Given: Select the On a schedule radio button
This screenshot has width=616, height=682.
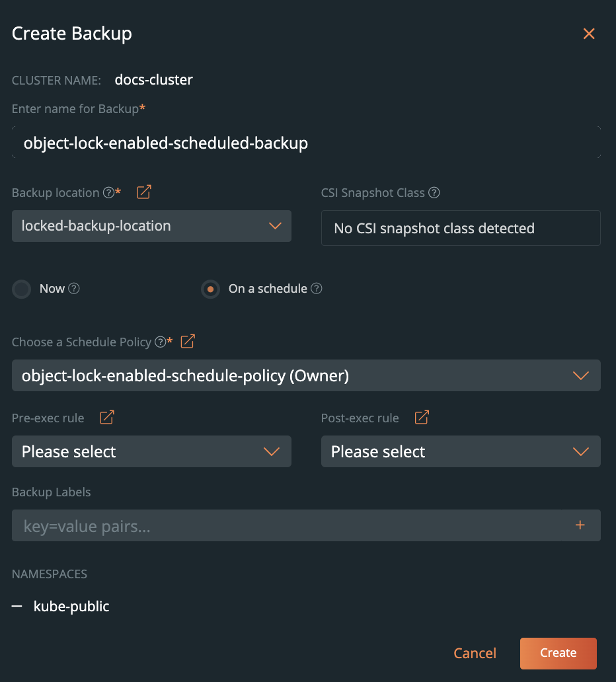Looking at the screenshot, I should 210,289.
